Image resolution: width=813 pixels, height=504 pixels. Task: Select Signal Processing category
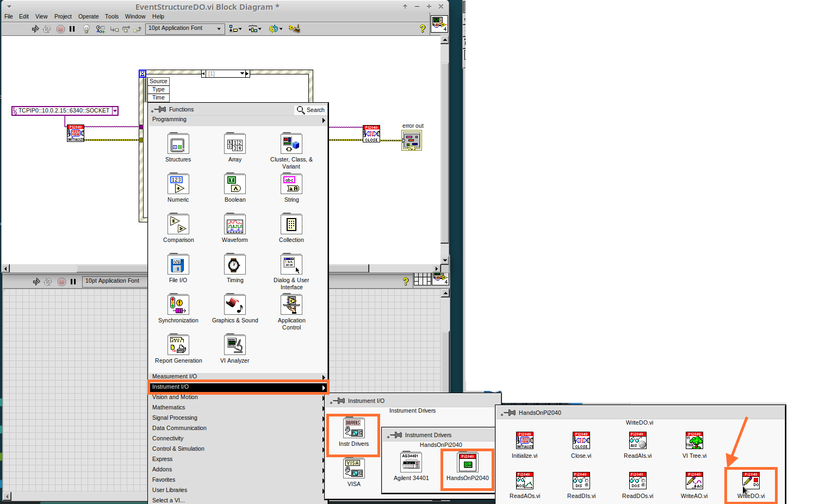pos(238,418)
